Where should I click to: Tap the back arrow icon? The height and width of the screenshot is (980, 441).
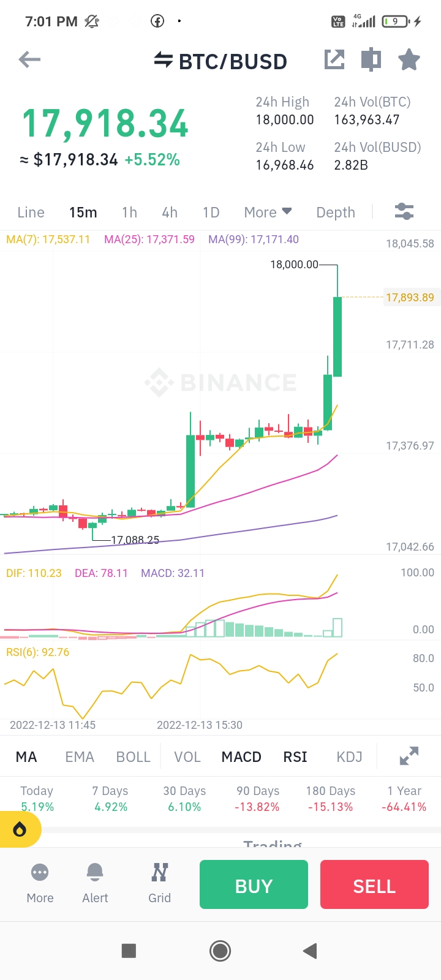29,59
